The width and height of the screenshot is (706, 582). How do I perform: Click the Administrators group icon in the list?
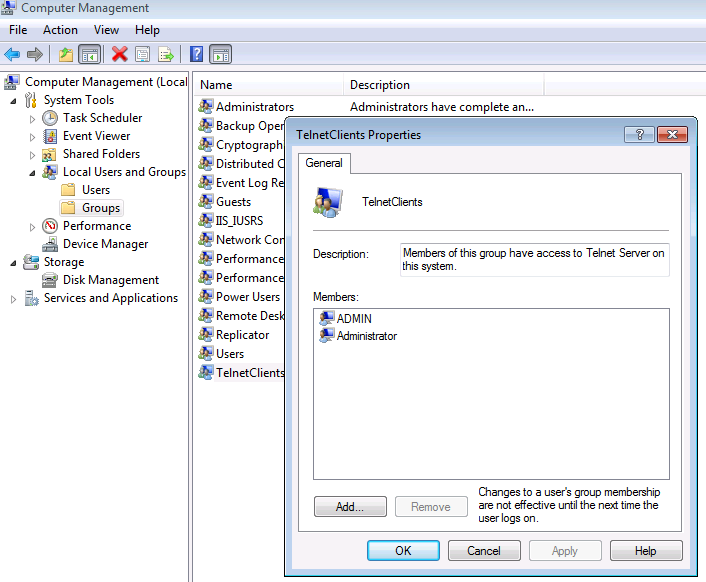[206, 107]
